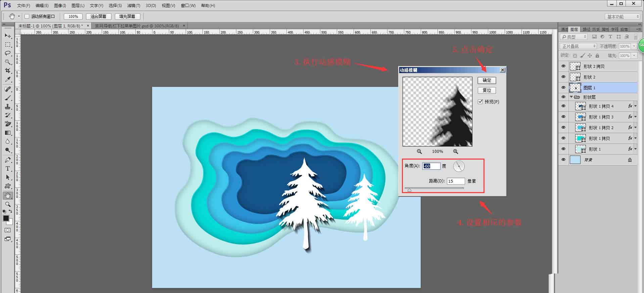The width and height of the screenshot is (644, 293).
Task: Expand effects of 形状 1 拷贝 4 layer
Action: [x=635, y=106]
